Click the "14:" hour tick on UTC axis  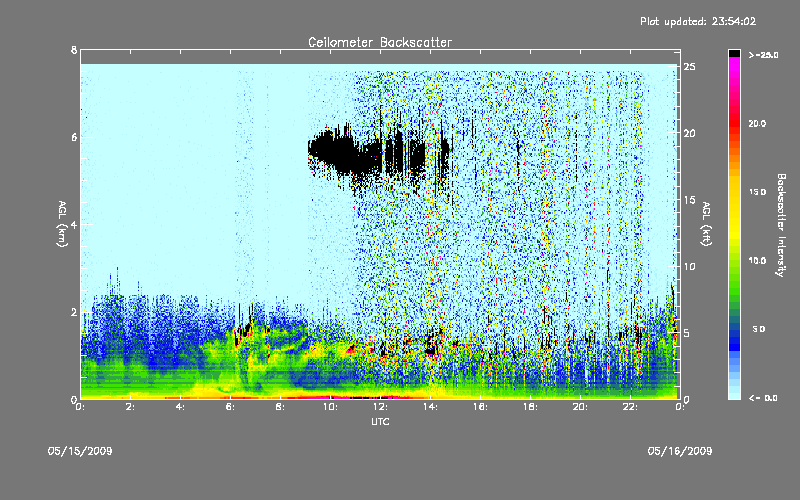coord(430,407)
